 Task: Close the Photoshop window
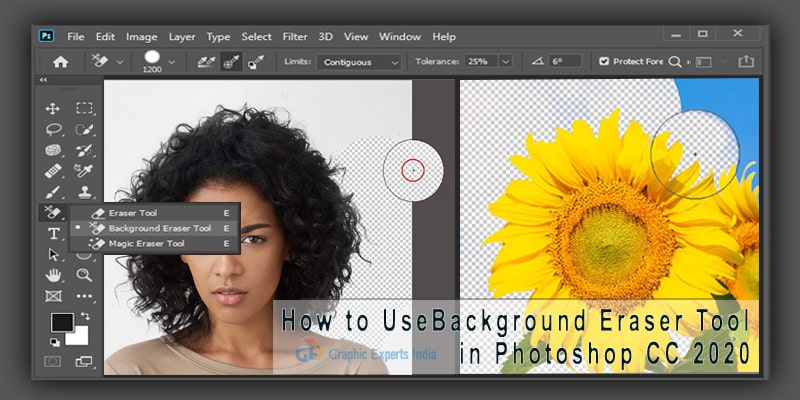pos(738,33)
